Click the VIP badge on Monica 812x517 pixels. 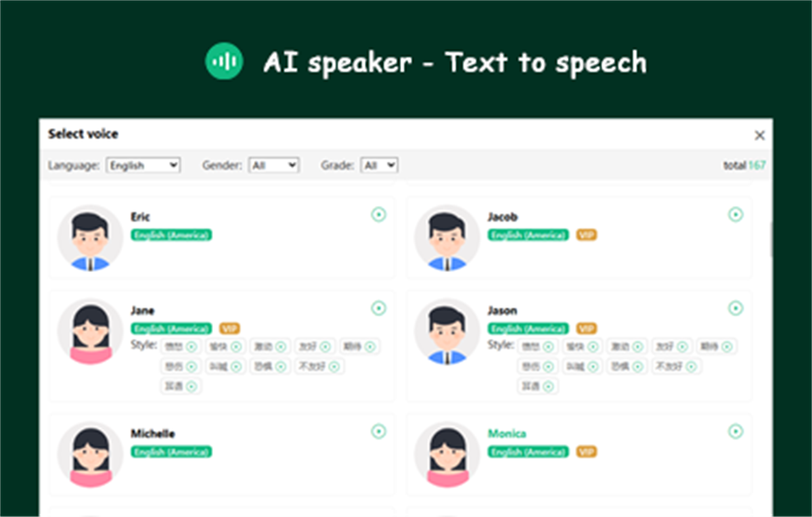587,451
